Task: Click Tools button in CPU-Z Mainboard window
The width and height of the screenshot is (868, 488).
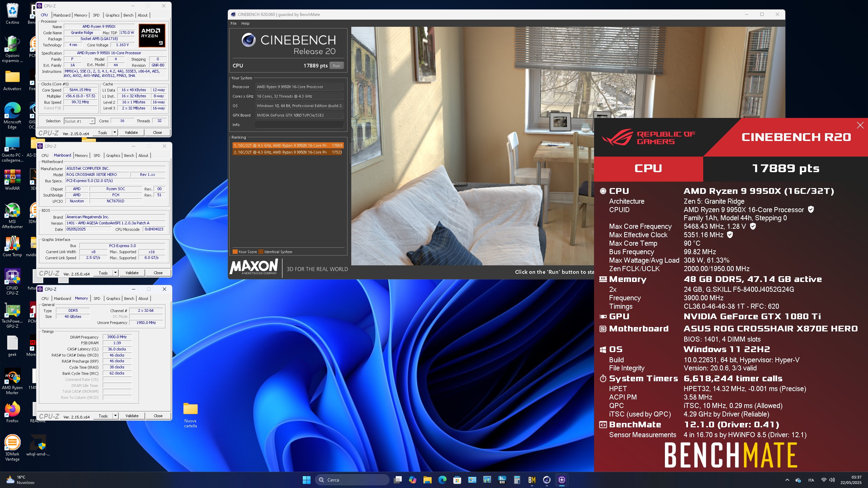Action: coord(103,273)
